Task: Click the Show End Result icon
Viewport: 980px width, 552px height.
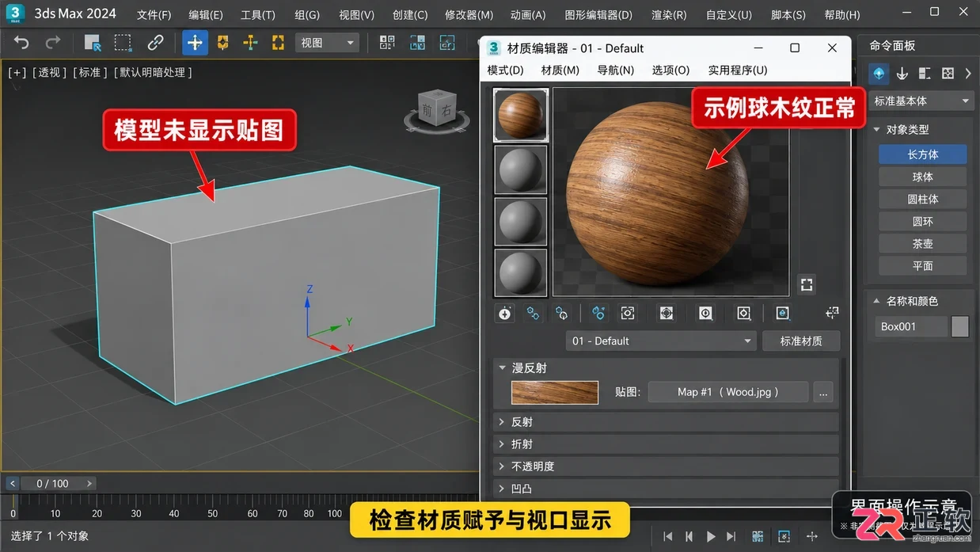Action: [x=705, y=314]
